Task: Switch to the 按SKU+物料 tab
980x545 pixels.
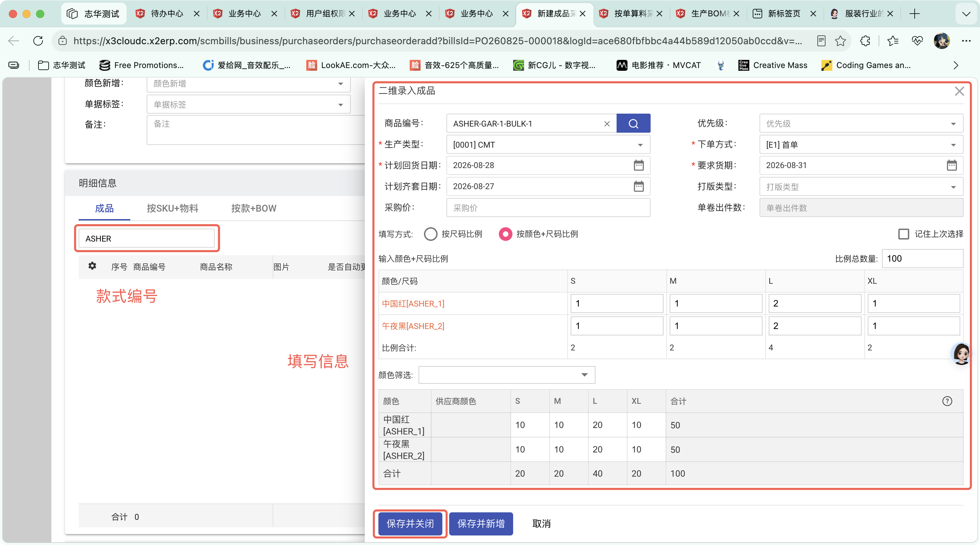Action: click(172, 208)
